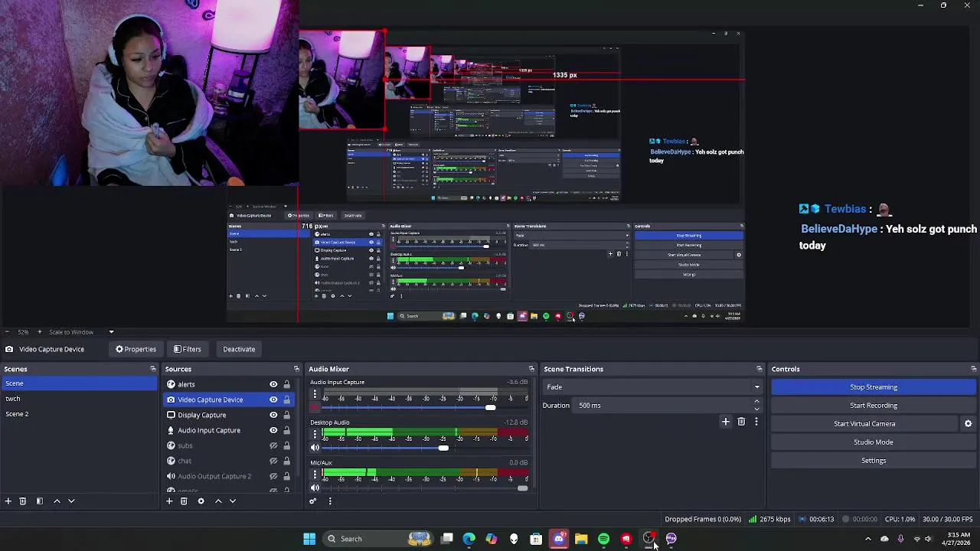Remove selected scene with Scenes trash icon
Screen dimensions: 980x551
(23, 501)
